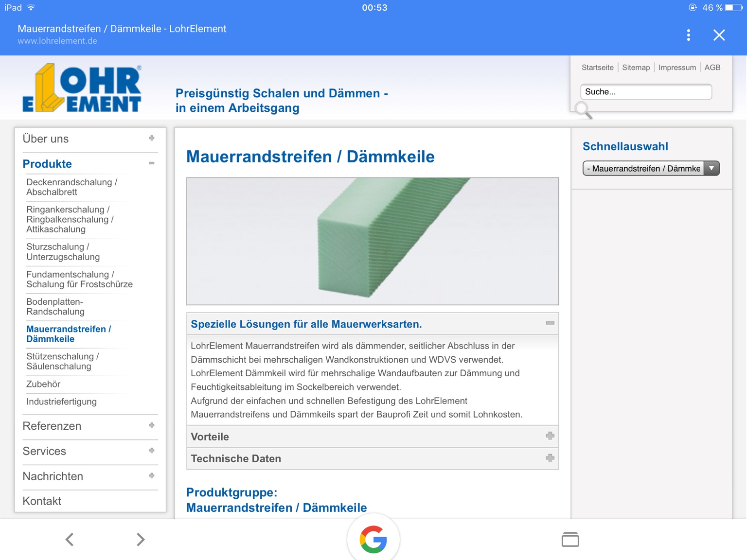Open the Schnellauswahl dropdown
747x560 pixels.
651,168
